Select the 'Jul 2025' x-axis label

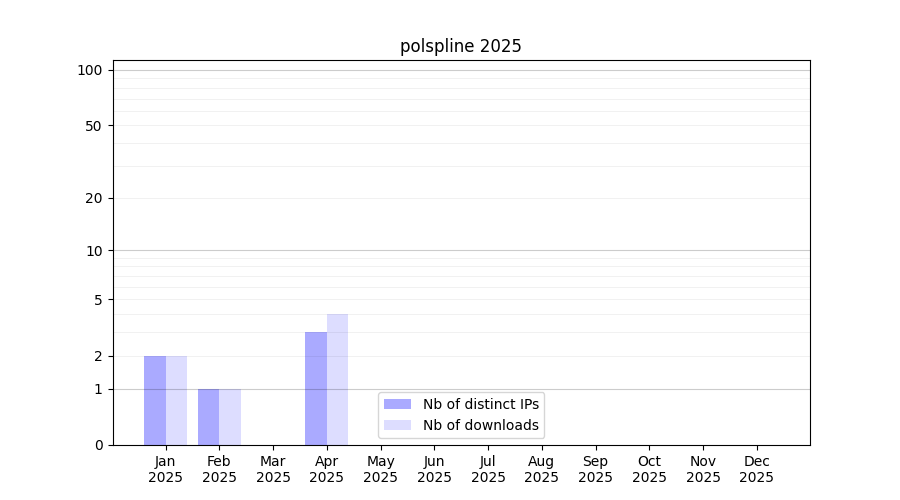(488, 469)
